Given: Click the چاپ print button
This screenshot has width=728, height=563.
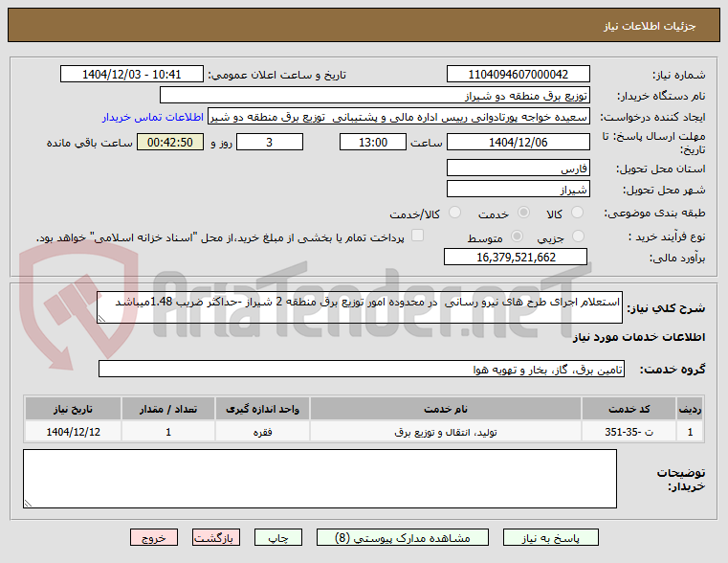Looking at the screenshot, I should point(278,537).
